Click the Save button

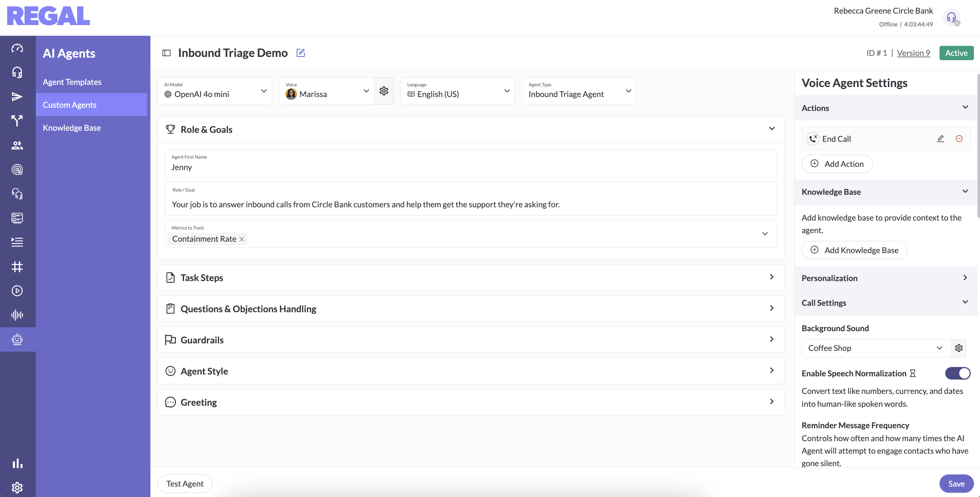(x=956, y=484)
